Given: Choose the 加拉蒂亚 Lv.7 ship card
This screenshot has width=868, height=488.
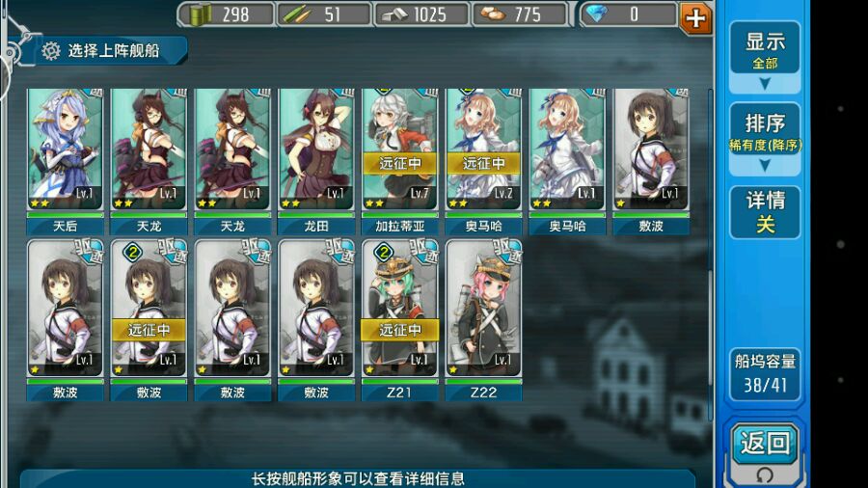Looking at the screenshot, I should (399, 161).
